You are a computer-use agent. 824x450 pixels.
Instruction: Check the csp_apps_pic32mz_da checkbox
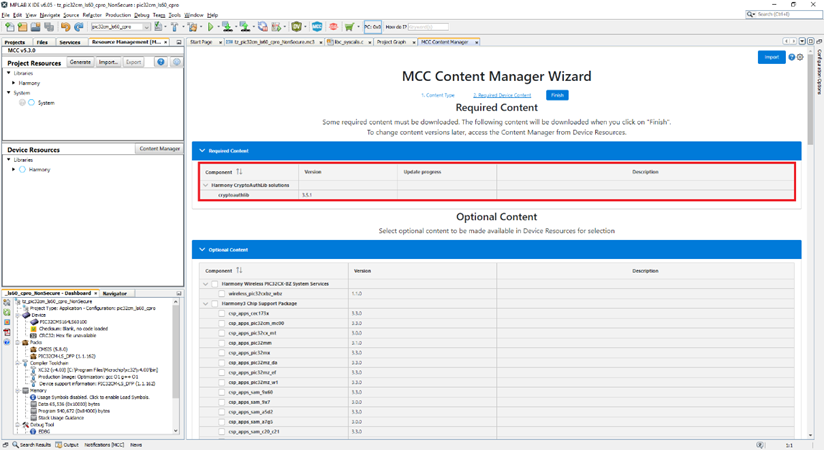(x=222, y=363)
